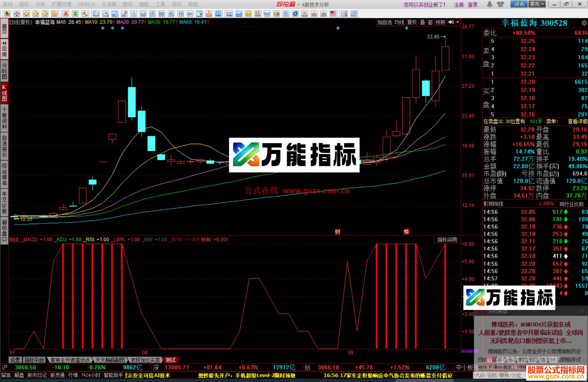Click the 预 forecast icon in toolbar
Viewport: 588px width, 382px height.
click(x=181, y=14)
